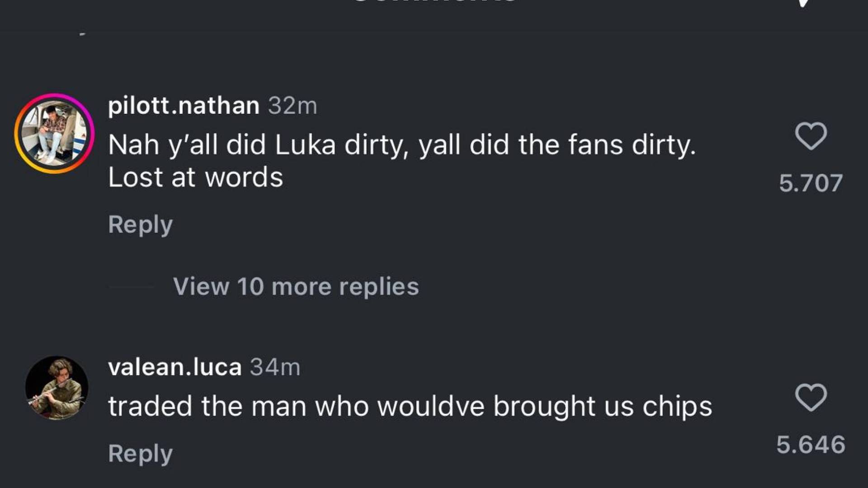Open the pilott.nathan username link
The width and height of the screenshot is (868, 488).
[x=184, y=106]
